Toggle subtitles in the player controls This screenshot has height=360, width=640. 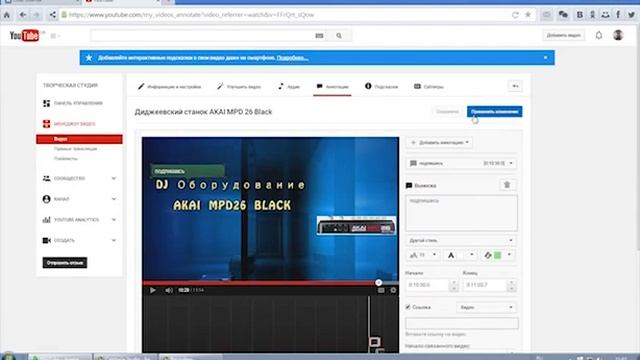381,290
